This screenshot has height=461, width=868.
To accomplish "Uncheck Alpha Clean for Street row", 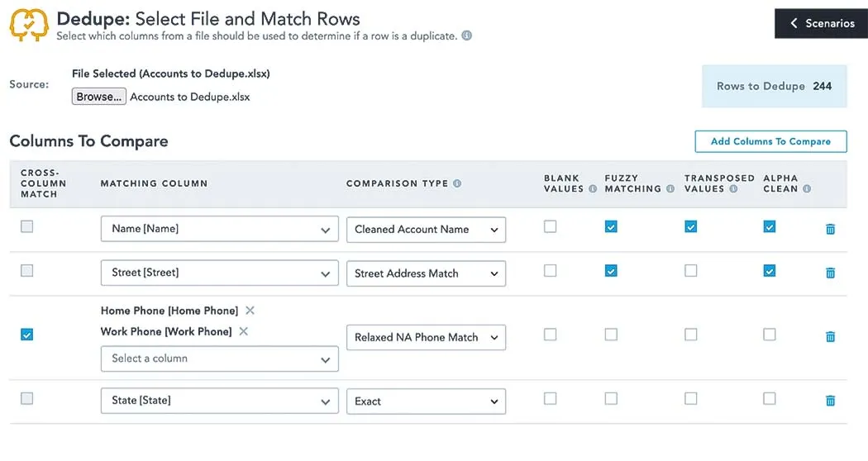I will point(769,271).
